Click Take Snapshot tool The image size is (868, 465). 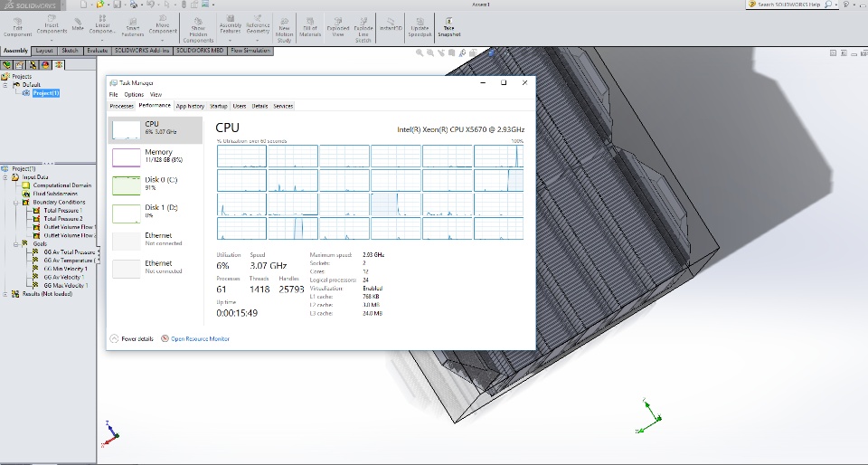[x=449, y=28]
